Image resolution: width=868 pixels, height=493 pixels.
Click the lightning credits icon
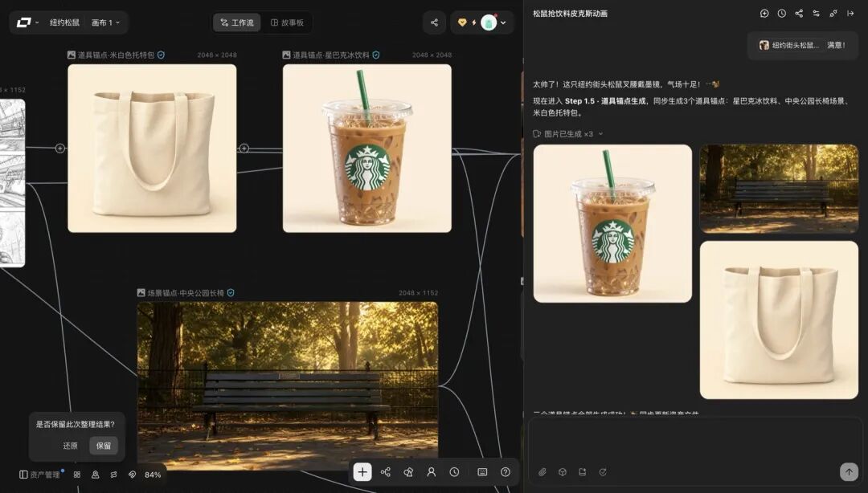[474, 22]
